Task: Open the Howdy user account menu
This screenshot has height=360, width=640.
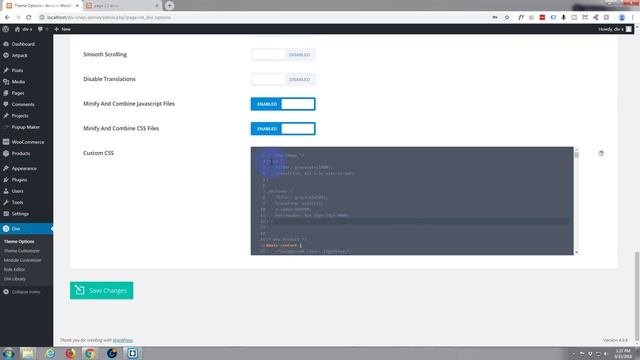Action: [615, 29]
